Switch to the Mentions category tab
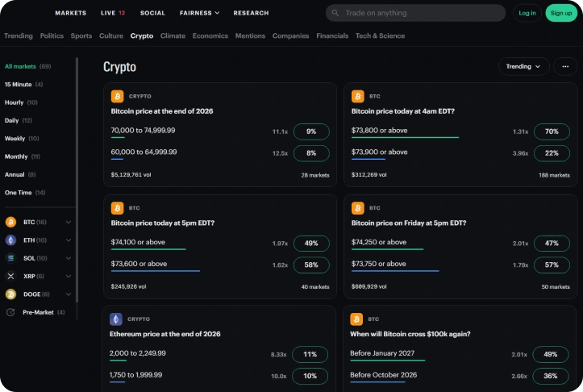The width and height of the screenshot is (583, 392). [x=250, y=35]
